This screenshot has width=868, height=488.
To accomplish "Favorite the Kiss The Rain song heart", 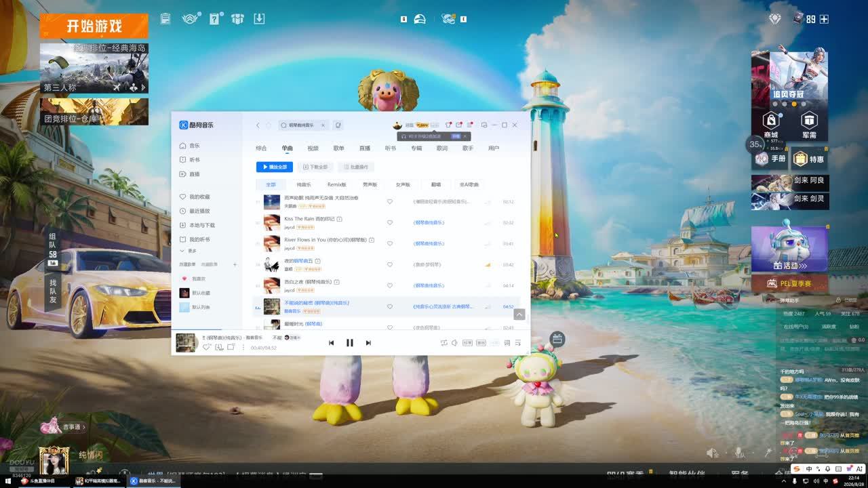I will [x=390, y=222].
